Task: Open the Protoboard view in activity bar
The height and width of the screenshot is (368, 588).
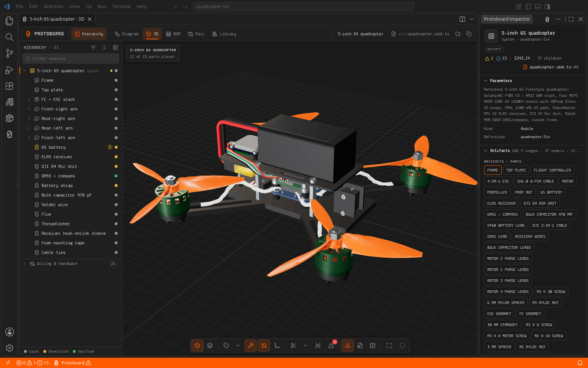Action: [10, 134]
